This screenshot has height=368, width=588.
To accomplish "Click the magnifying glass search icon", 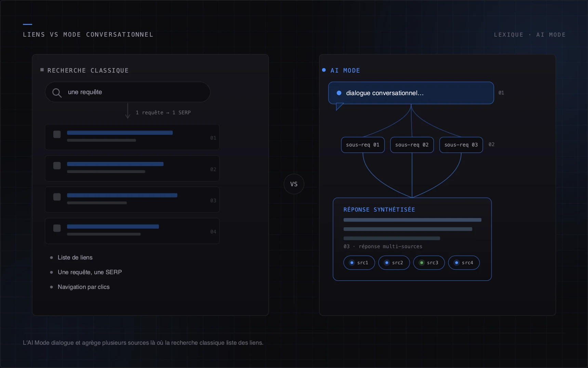I will point(57,93).
